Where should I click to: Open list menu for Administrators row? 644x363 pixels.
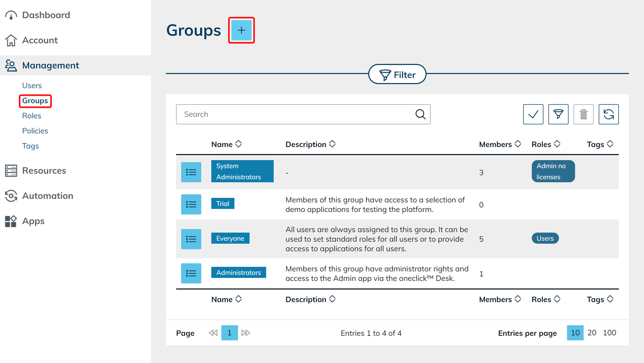tap(191, 273)
